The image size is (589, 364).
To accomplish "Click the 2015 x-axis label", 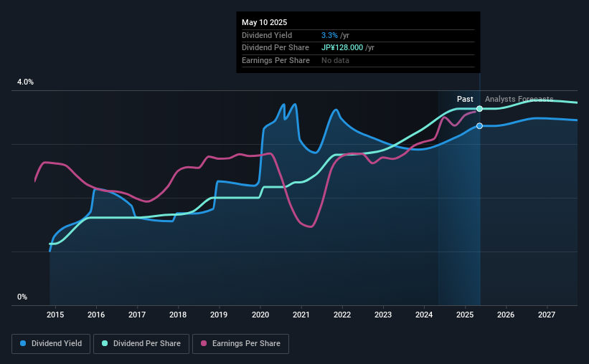I will click(x=55, y=315).
